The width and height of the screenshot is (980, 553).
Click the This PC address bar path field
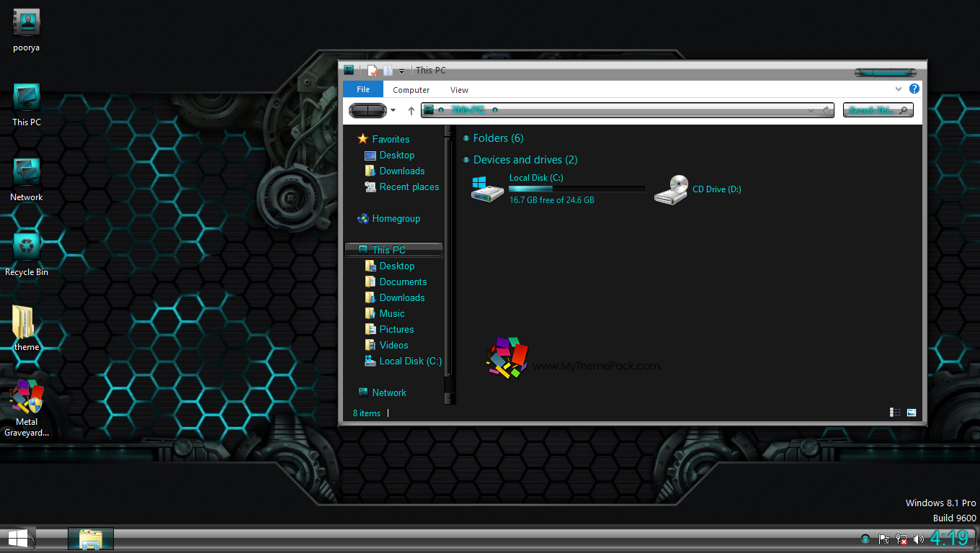pyautogui.click(x=627, y=110)
